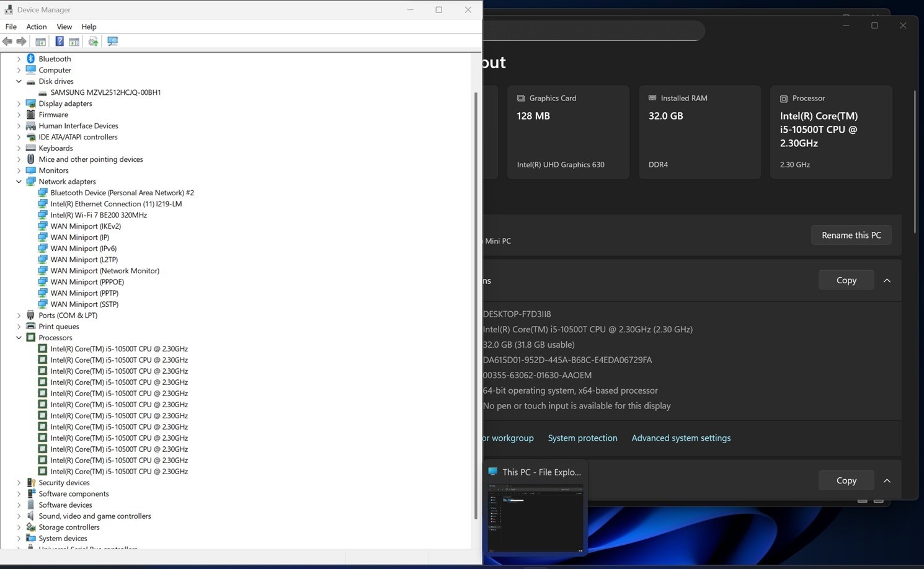Click the Intel Wi-Fi 7 BE200 adapter icon
Viewport: 924px width, 569px height.
(43, 215)
